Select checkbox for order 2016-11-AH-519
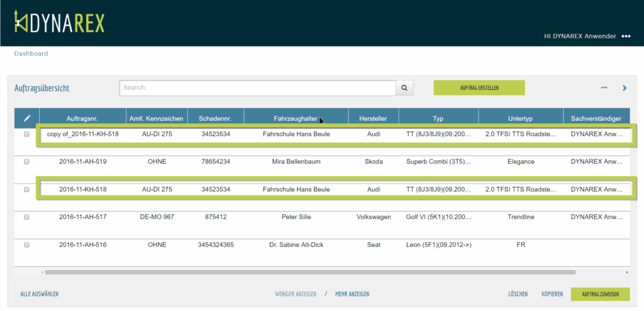 (27, 162)
